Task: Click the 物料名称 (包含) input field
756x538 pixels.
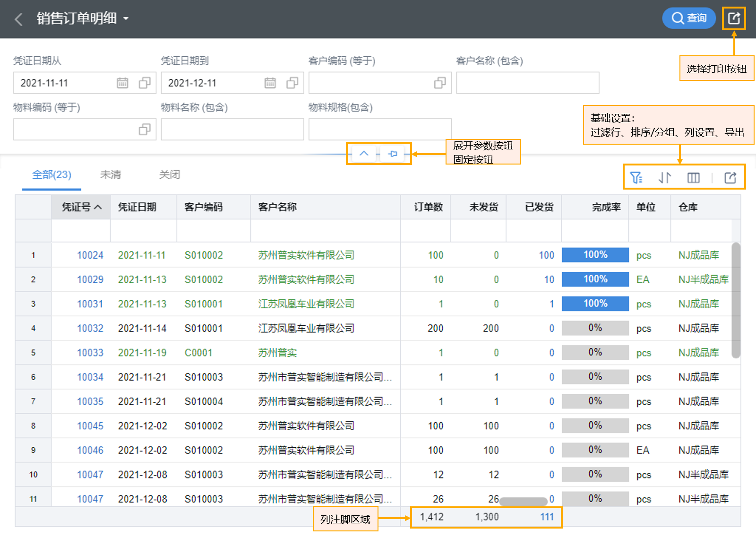Action: (232, 129)
